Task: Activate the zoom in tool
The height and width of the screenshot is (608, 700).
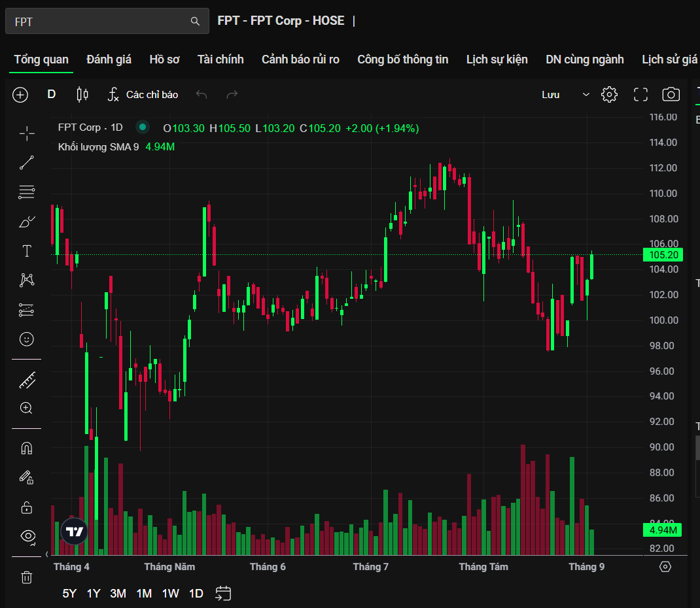Action: click(26, 408)
